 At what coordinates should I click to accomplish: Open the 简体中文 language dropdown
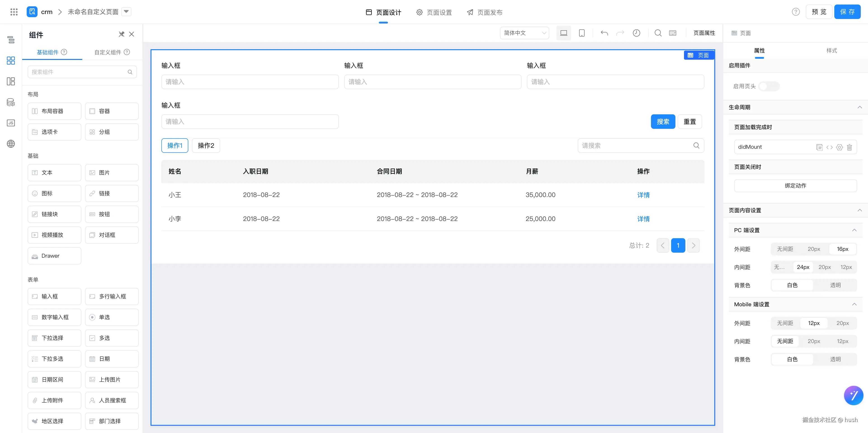[524, 33]
